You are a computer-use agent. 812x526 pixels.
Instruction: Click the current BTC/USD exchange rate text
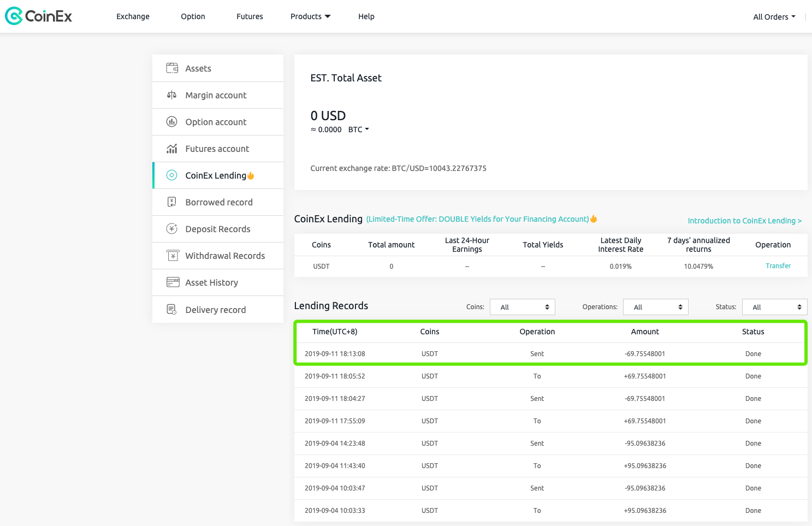coord(398,168)
